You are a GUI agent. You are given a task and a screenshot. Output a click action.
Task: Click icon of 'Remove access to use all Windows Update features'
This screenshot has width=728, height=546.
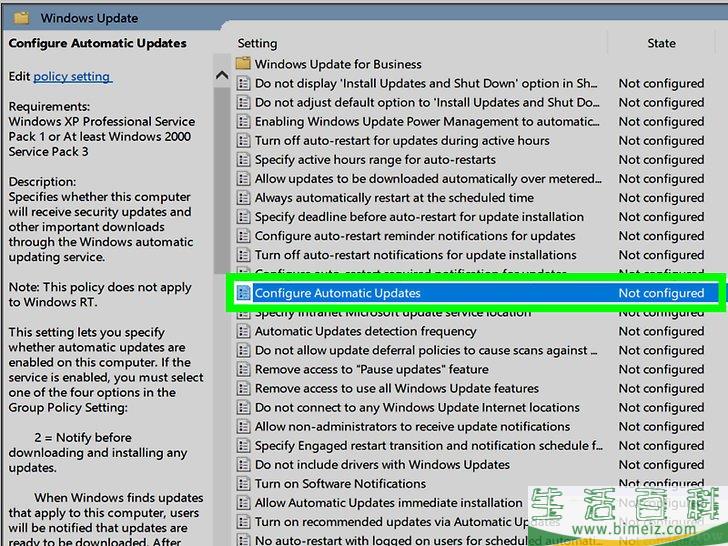point(243,388)
